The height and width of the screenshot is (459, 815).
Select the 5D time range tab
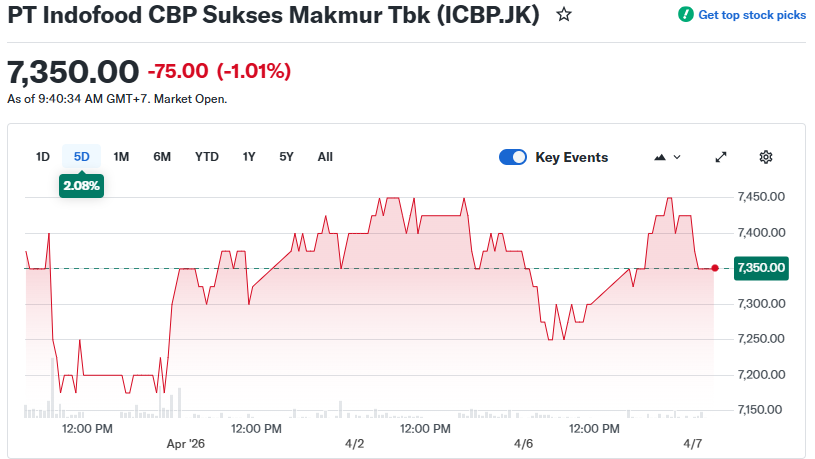(x=82, y=157)
